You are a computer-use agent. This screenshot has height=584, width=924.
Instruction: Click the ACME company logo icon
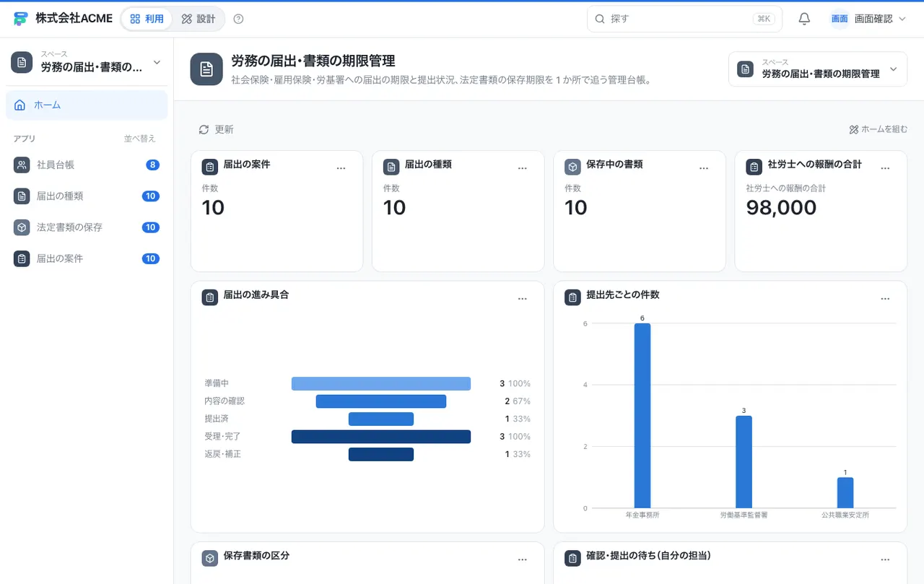click(x=21, y=19)
